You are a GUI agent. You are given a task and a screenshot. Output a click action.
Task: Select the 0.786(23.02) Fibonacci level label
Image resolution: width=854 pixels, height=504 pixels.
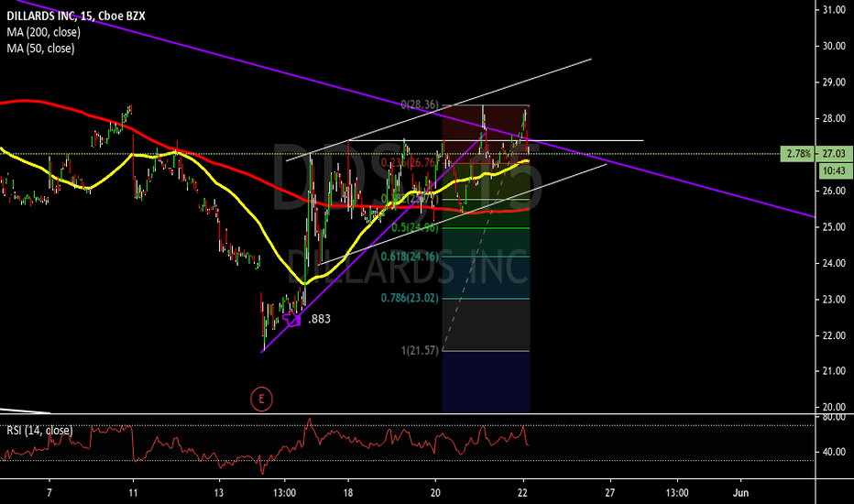tap(409, 298)
